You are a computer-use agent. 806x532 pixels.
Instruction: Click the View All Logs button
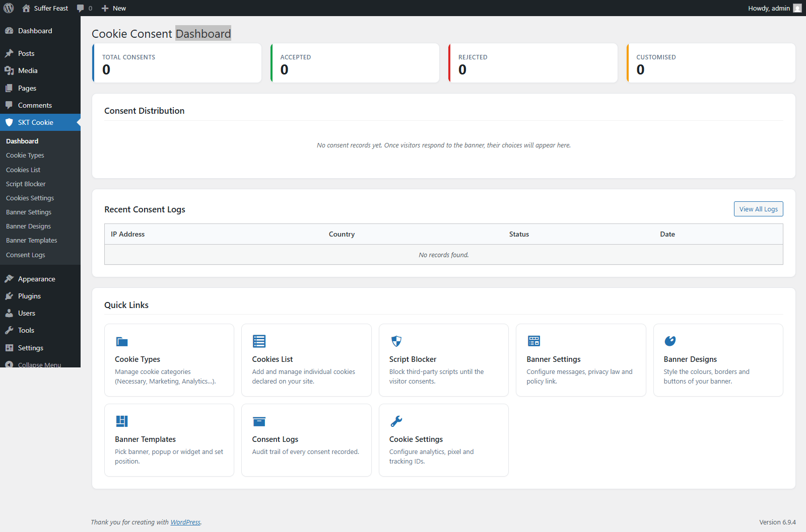[758, 209]
